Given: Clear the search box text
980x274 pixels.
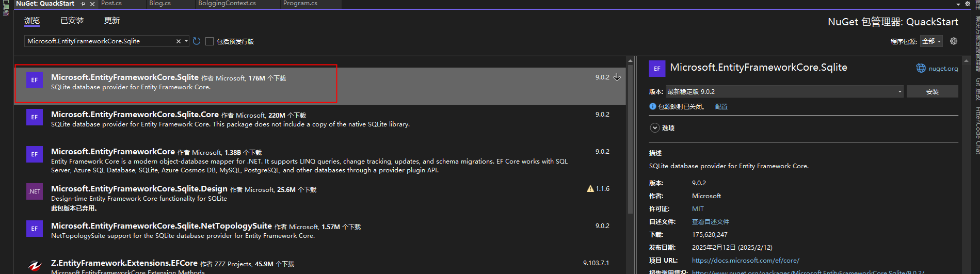Looking at the screenshot, I should (x=179, y=41).
